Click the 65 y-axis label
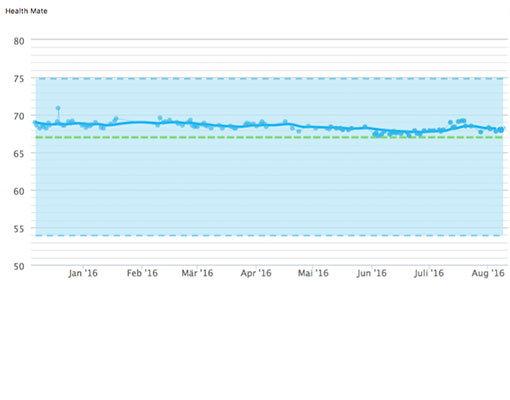Screen dimensions: 510x400 click(19, 154)
